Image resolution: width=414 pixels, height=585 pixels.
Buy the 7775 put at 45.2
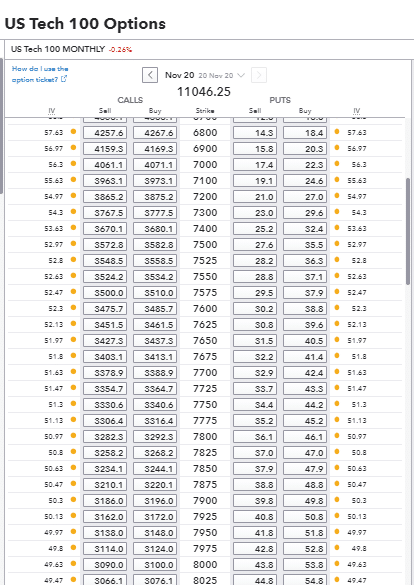305,421
